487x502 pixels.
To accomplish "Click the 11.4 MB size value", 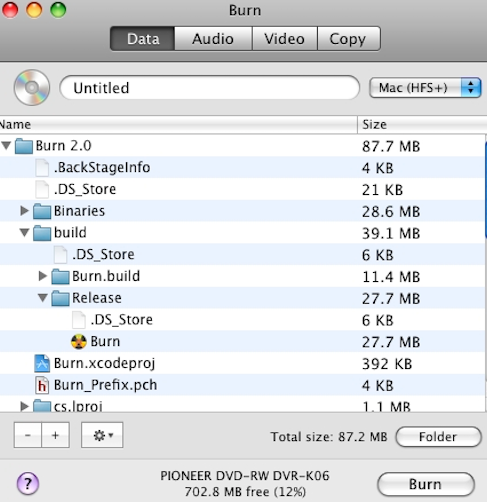I will coord(391,277).
